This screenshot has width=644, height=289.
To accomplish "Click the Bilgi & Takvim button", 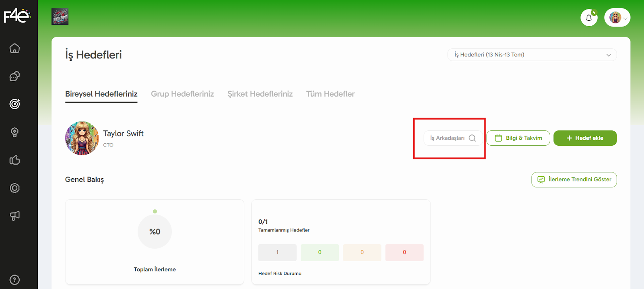I will [x=518, y=138].
